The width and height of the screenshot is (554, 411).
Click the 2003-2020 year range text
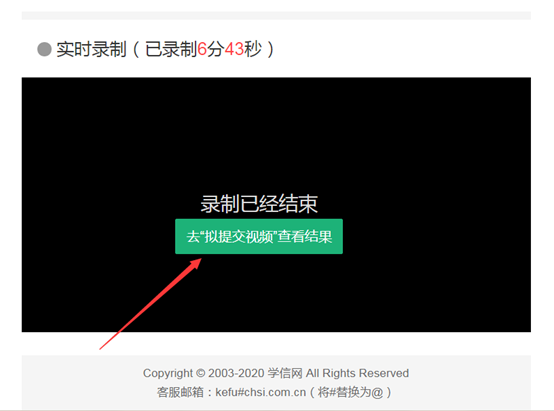pos(236,373)
